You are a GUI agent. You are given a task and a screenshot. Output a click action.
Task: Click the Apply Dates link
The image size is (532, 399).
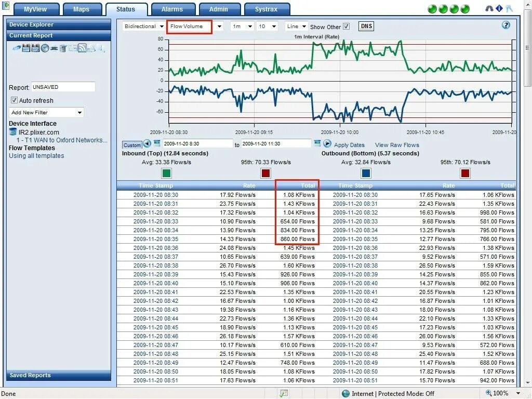pos(349,145)
